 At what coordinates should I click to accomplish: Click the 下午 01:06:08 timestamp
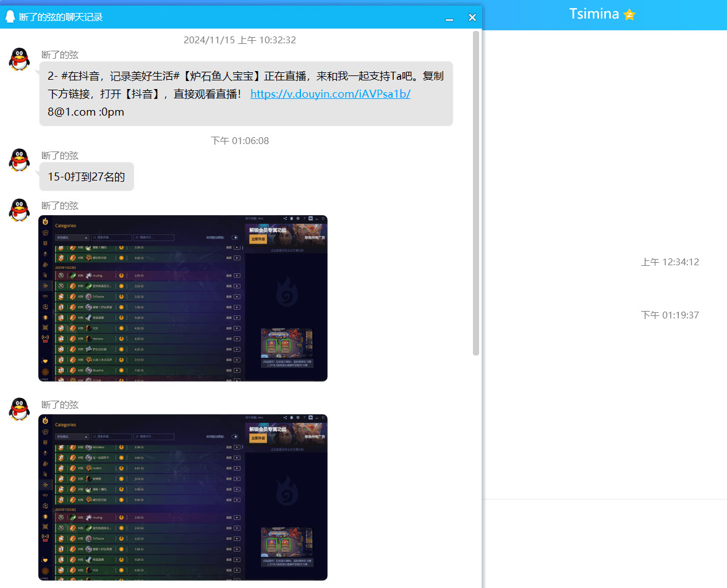tap(240, 141)
